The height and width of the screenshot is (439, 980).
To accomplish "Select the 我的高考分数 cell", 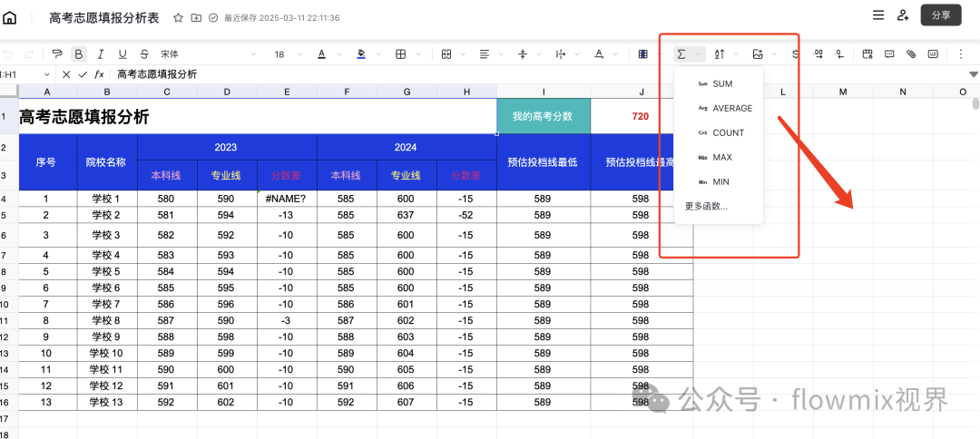I will (x=544, y=116).
